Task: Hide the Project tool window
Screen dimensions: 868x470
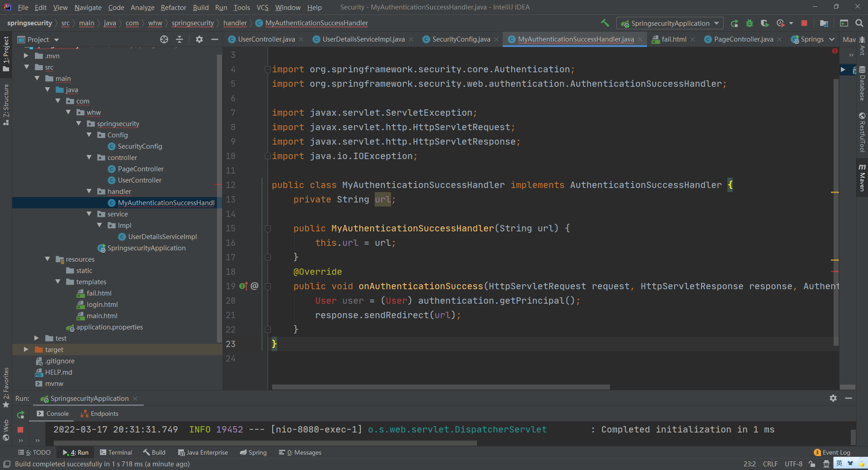Action: [x=215, y=39]
